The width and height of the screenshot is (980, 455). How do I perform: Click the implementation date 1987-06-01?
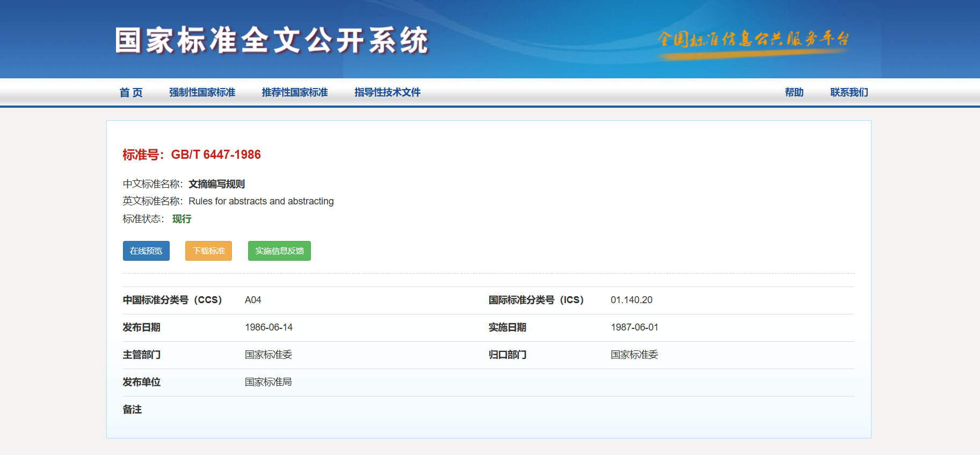(634, 327)
